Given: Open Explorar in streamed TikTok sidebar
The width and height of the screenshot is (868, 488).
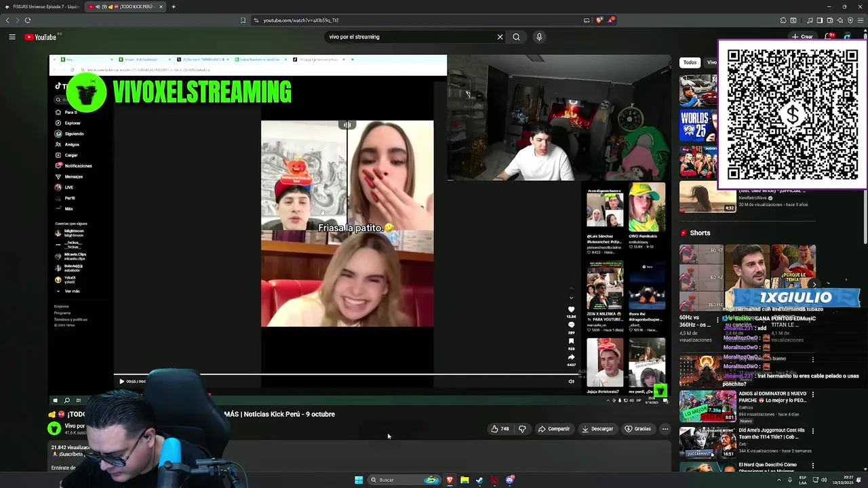Looking at the screenshot, I should [x=68, y=123].
